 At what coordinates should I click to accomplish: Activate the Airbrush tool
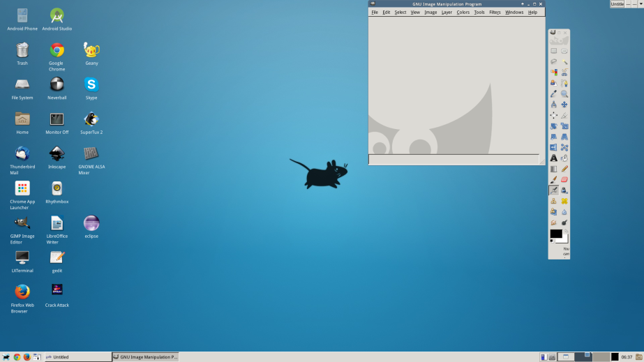pos(553,190)
